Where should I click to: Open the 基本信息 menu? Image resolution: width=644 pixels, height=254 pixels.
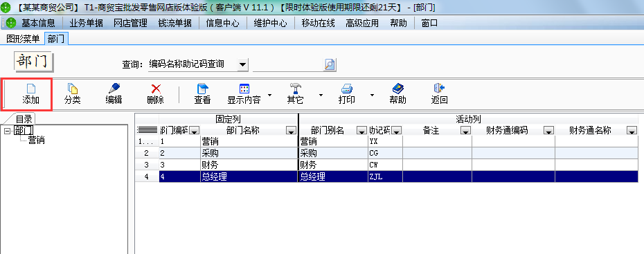[38, 24]
